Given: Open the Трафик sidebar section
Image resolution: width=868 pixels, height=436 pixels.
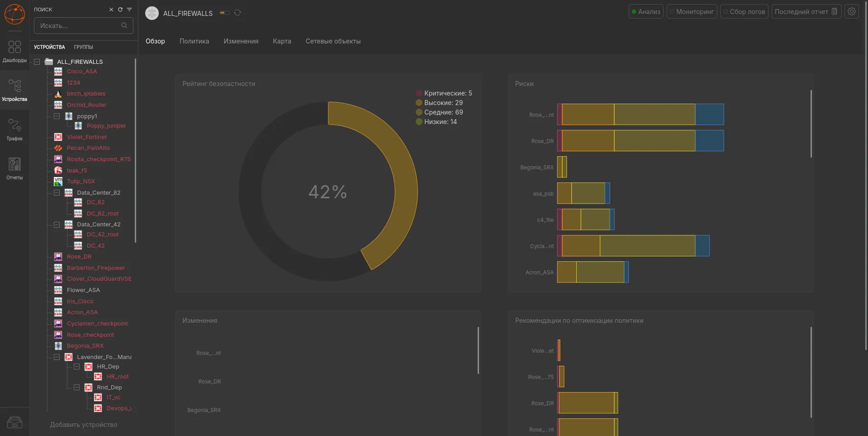Looking at the screenshot, I should pos(14,129).
